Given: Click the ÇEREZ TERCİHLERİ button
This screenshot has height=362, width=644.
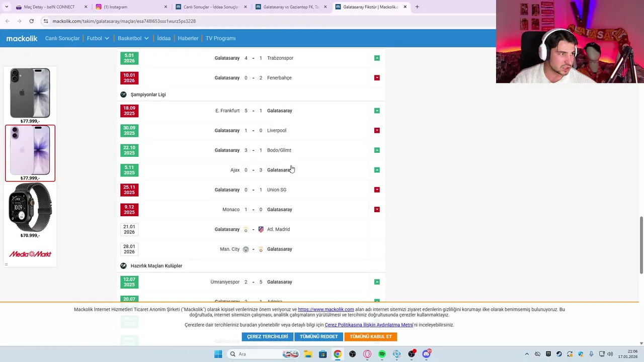Looking at the screenshot, I should pyautogui.click(x=268, y=337).
